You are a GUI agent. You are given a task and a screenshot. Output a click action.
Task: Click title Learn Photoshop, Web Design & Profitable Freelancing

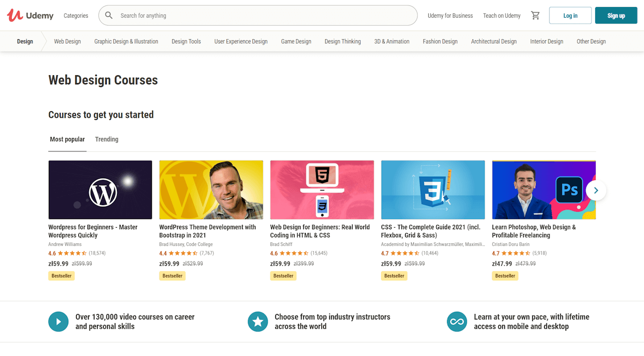click(x=534, y=231)
